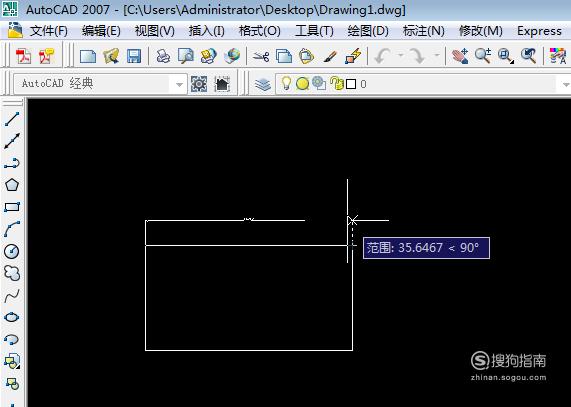Screen dimensions: 571x407
Task: Select the Arc draw tool
Action: coord(12,229)
